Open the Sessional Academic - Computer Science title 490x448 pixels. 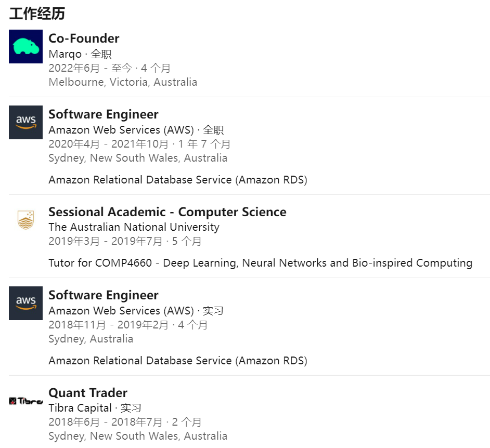click(x=167, y=212)
